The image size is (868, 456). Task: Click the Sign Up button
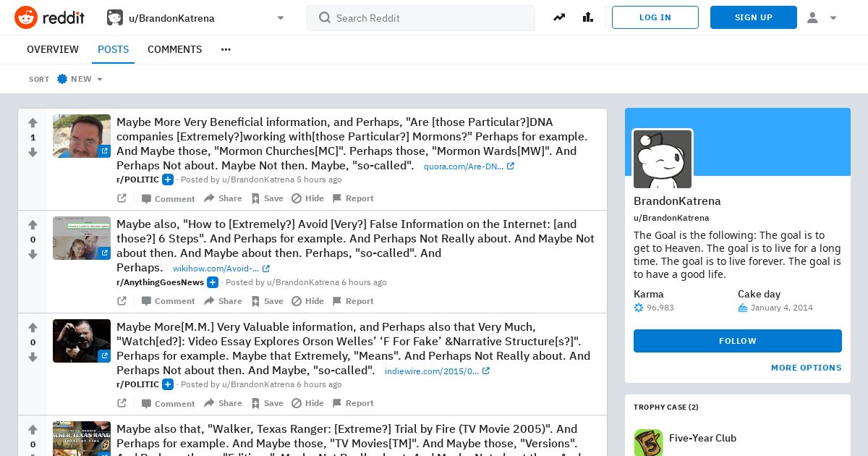(x=754, y=17)
